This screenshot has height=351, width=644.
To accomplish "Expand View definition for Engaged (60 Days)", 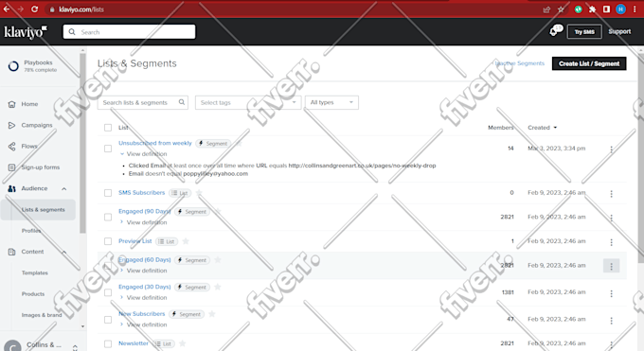I will pos(143,271).
